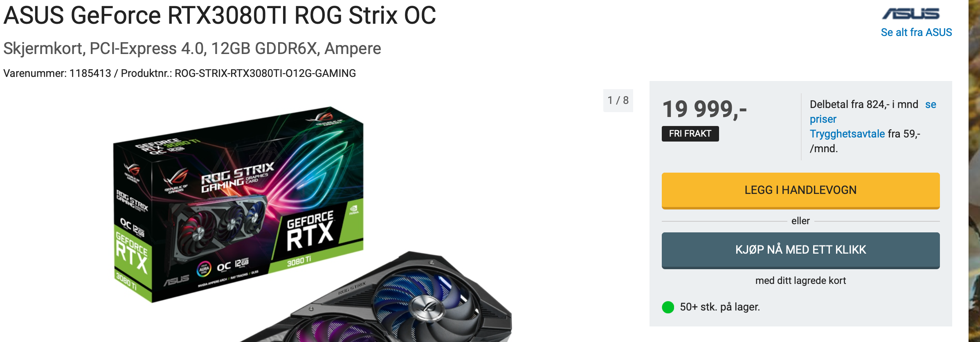980x342 pixels.
Task: Click the 1 / 8 image counter
Action: pyautogui.click(x=618, y=100)
